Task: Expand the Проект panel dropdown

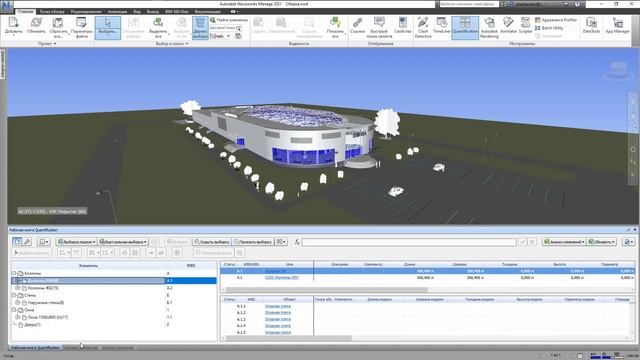Action: (x=47, y=43)
